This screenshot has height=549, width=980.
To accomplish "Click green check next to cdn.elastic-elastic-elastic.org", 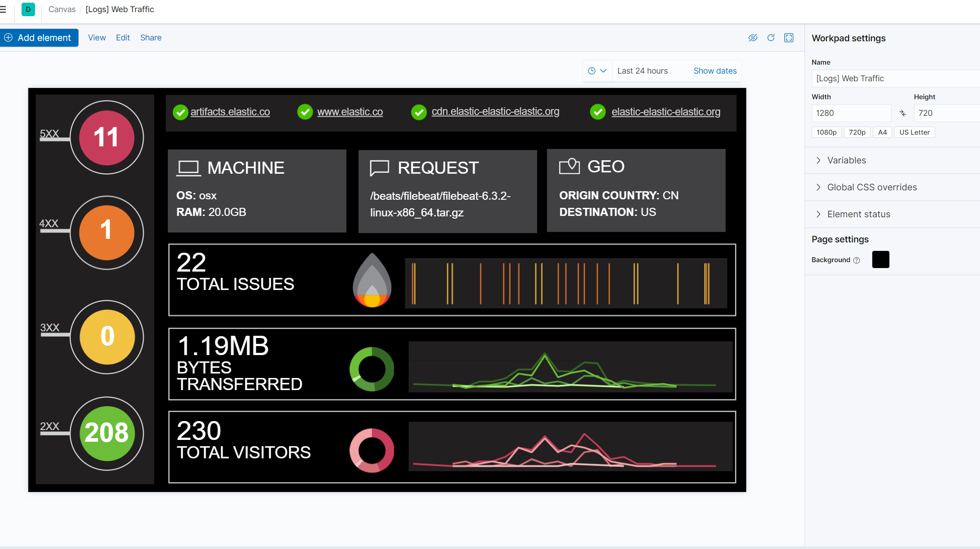I will (x=419, y=112).
